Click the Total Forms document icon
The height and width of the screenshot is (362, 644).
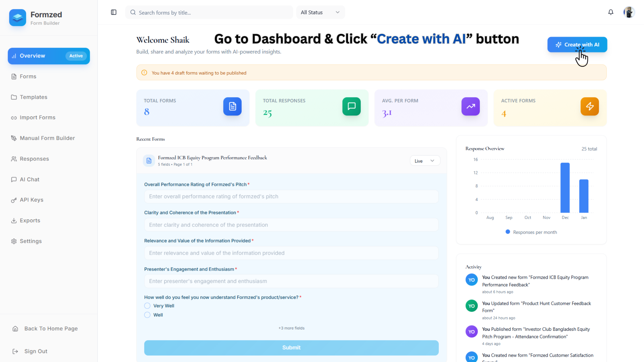tap(232, 106)
